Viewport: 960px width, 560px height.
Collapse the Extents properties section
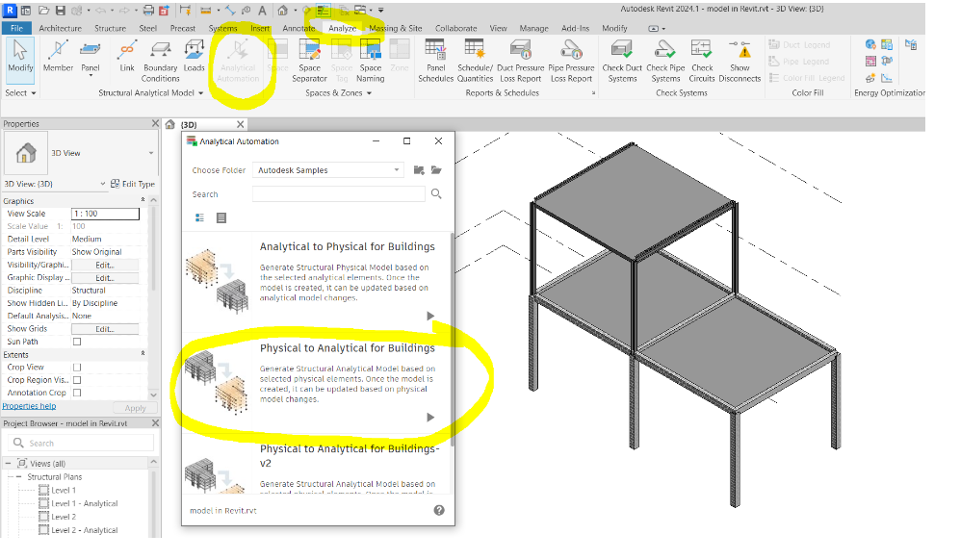143,354
